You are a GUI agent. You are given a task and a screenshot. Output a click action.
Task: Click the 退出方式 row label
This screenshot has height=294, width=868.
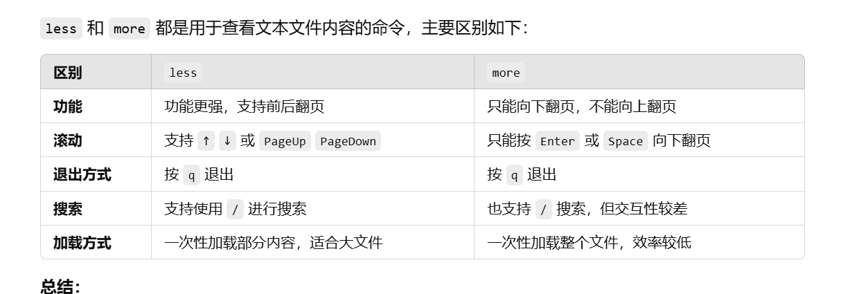point(82,174)
